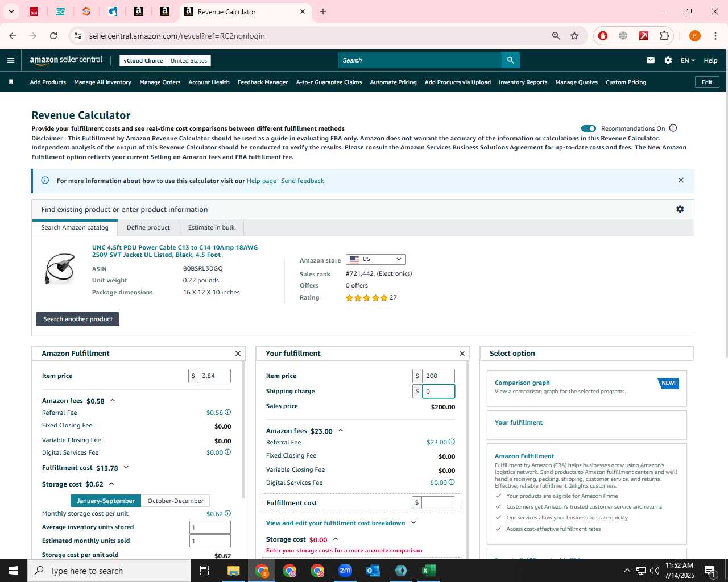Collapse the Storage cost $0.00 section
The width and height of the screenshot is (728, 582).
point(336,539)
